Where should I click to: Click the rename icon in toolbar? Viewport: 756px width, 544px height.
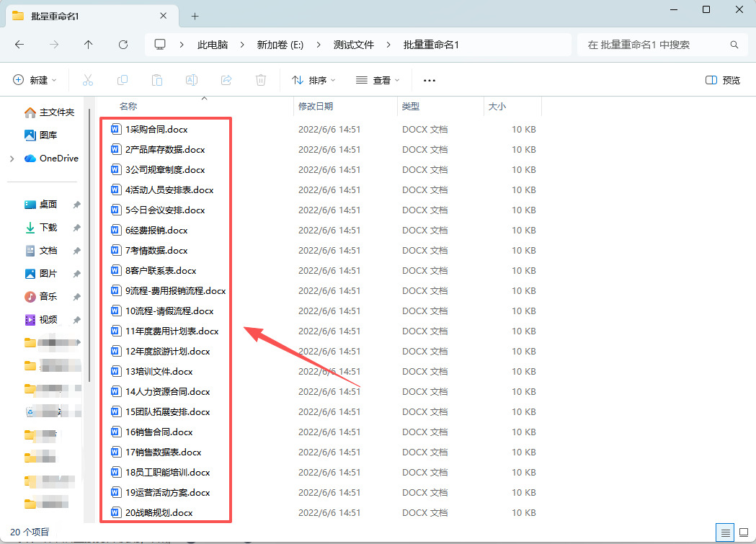pos(192,80)
